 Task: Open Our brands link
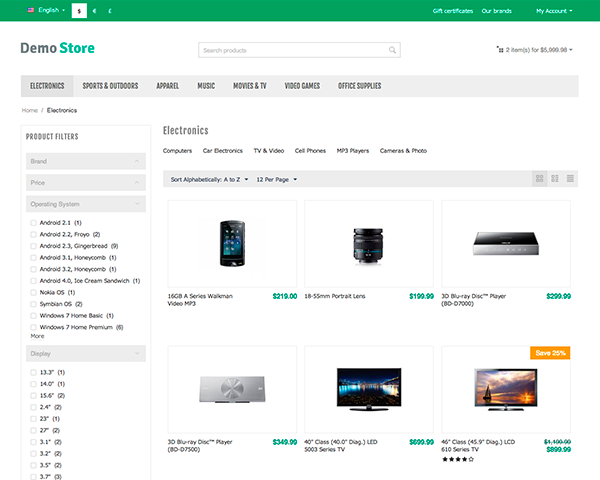496,11
